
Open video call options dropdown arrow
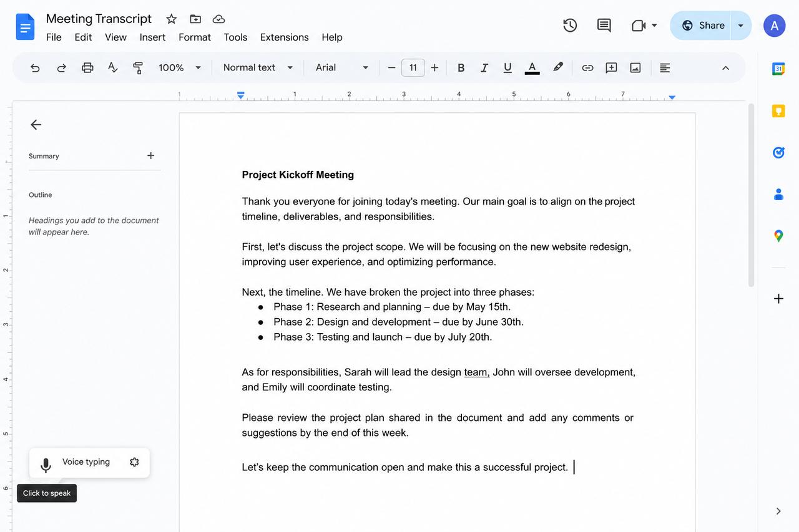(654, 26)
